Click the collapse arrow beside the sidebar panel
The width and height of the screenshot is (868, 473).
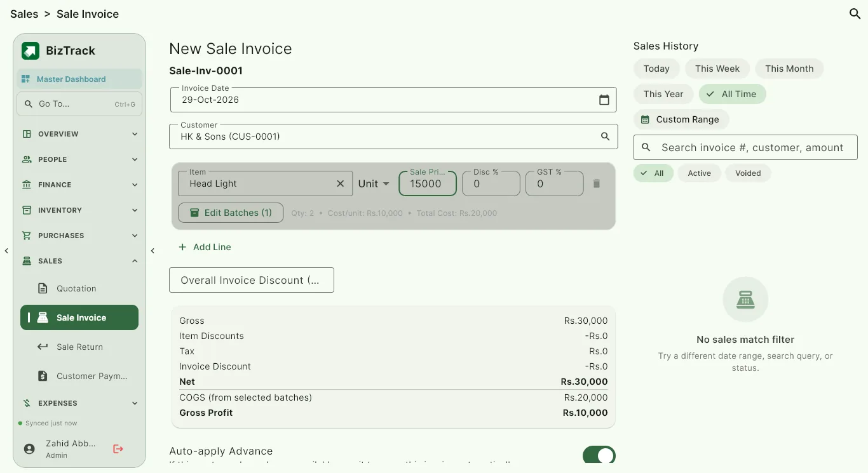coord(153,251)
